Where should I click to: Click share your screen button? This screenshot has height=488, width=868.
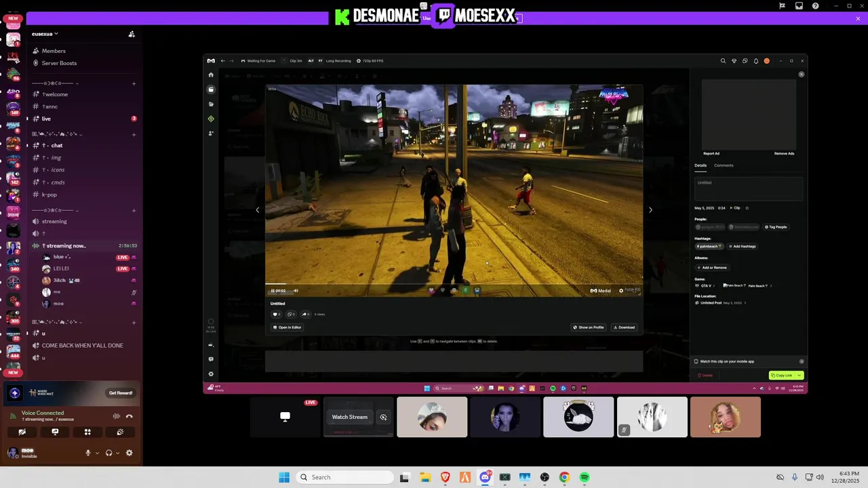pyautogui.click(x=55, y=432)
